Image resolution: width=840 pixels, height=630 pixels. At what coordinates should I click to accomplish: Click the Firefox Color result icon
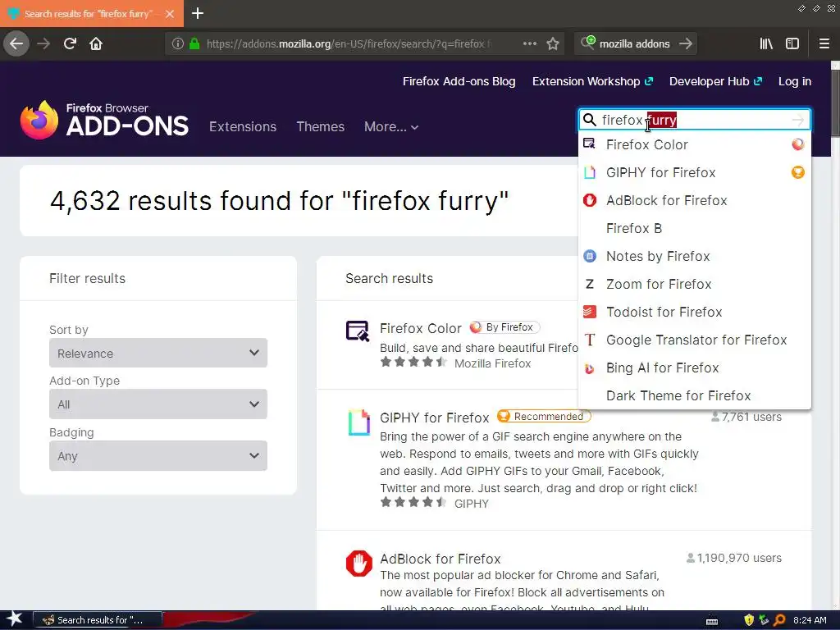(x=358, y=331)
